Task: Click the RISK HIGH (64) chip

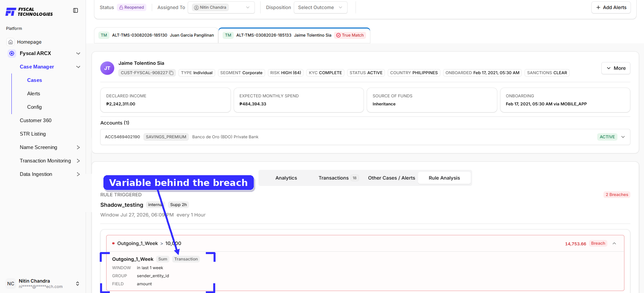Action: click(285, 73)
